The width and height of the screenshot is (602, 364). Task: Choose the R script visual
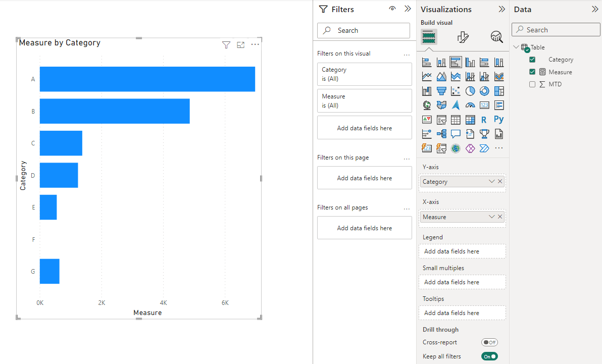(x=484, y=120)
